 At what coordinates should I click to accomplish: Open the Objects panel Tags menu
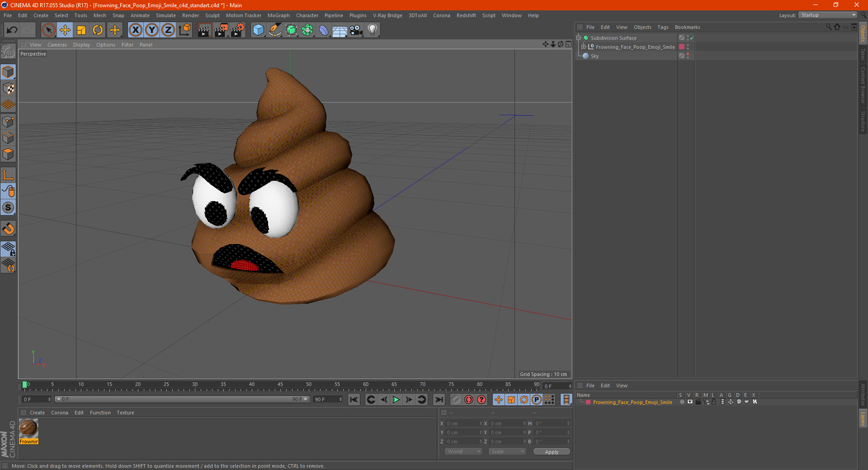(x=663, y=27)
